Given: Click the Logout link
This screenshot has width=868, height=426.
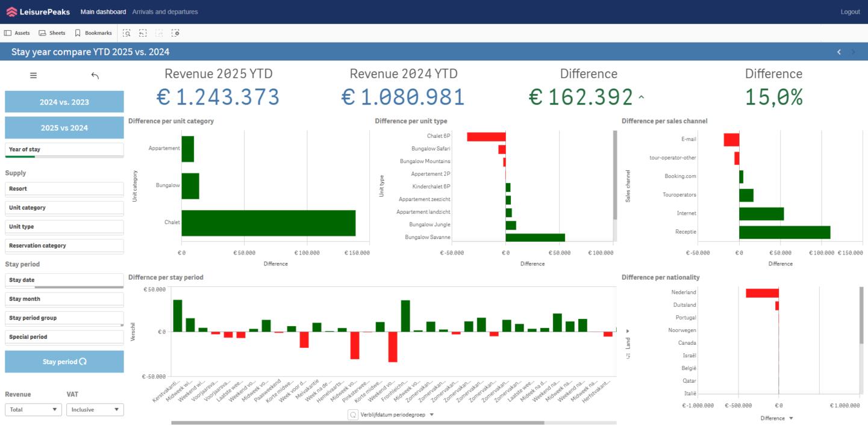Looking at the screenshot, I should coord(850,12).
